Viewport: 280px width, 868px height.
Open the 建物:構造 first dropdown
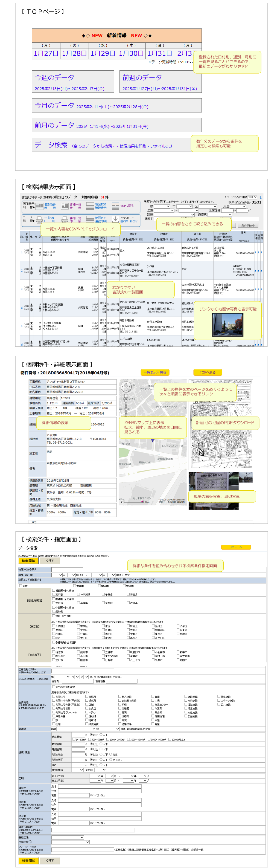77,769
